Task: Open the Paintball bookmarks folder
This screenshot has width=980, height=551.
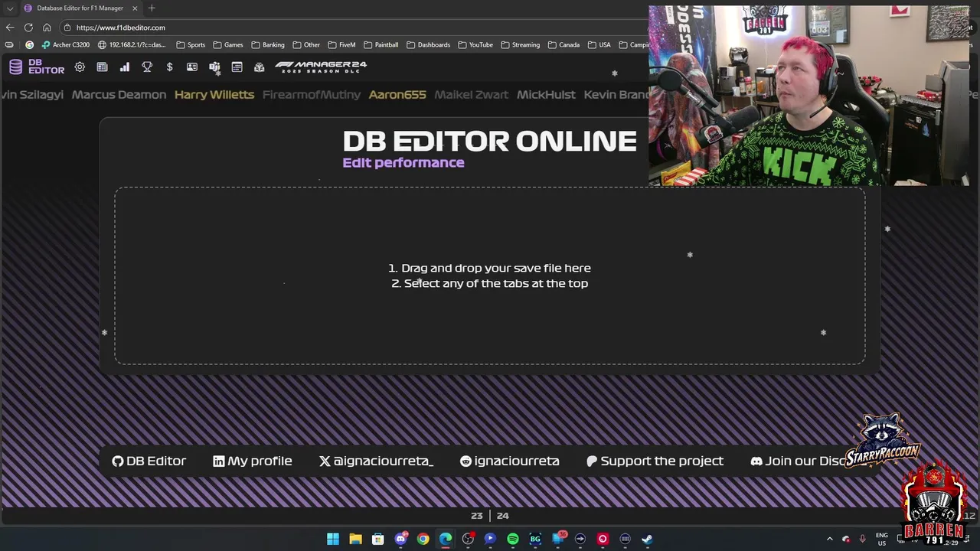Action: tap(381, 44)
